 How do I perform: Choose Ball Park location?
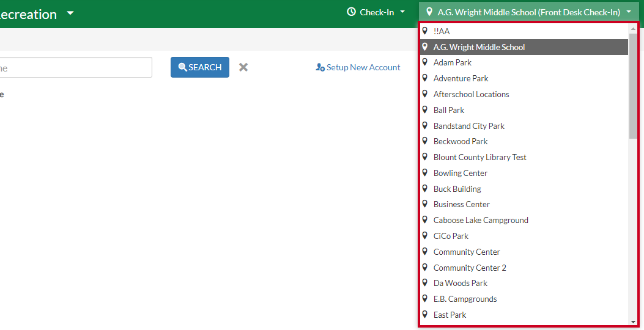coord(524,110)
